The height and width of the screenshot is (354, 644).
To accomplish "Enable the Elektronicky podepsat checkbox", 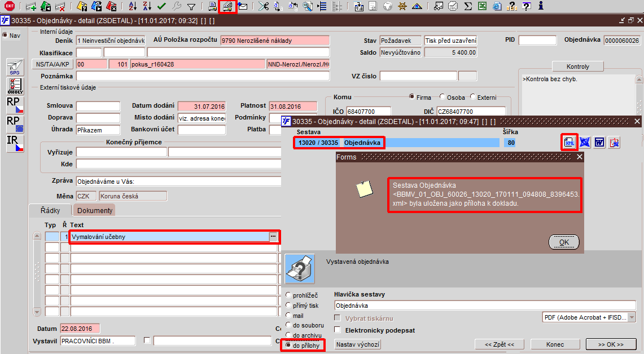I will coord(337,330).
